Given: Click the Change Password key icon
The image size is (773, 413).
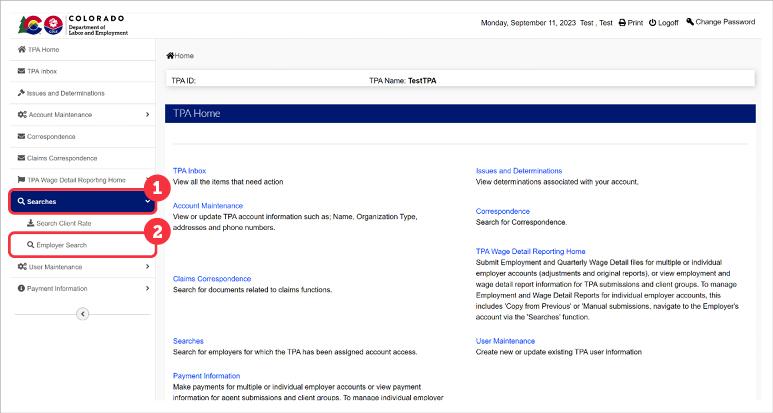Looking at the screenshot, I should coord(690,22).
